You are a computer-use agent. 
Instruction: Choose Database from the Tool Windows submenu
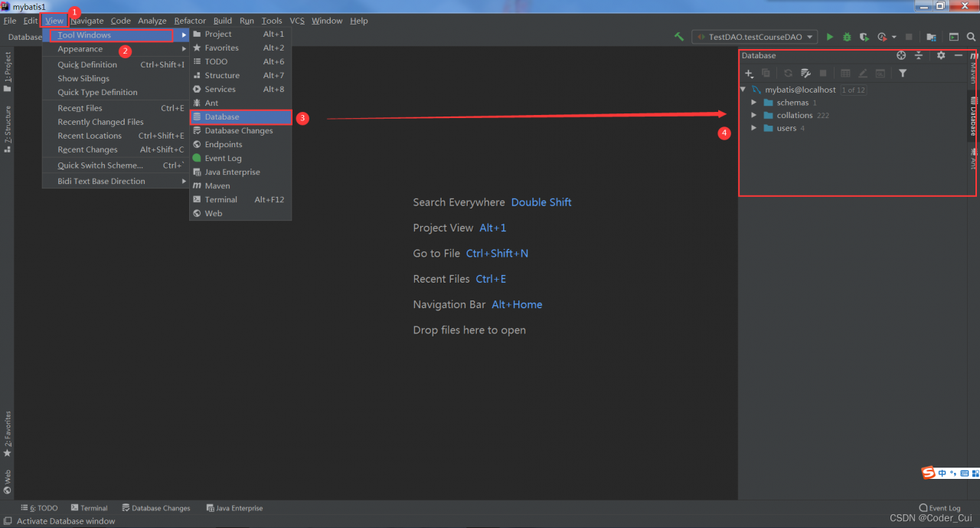(240, 117)
